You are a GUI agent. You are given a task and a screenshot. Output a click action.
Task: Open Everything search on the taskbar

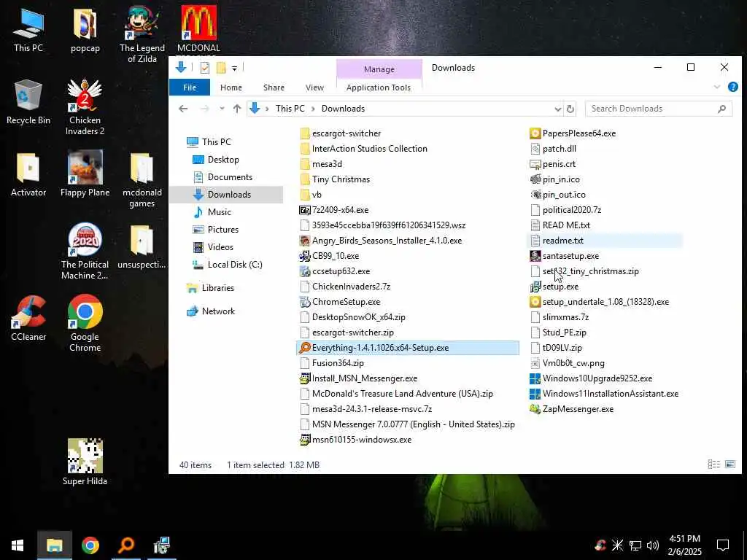tap(125, 545)
